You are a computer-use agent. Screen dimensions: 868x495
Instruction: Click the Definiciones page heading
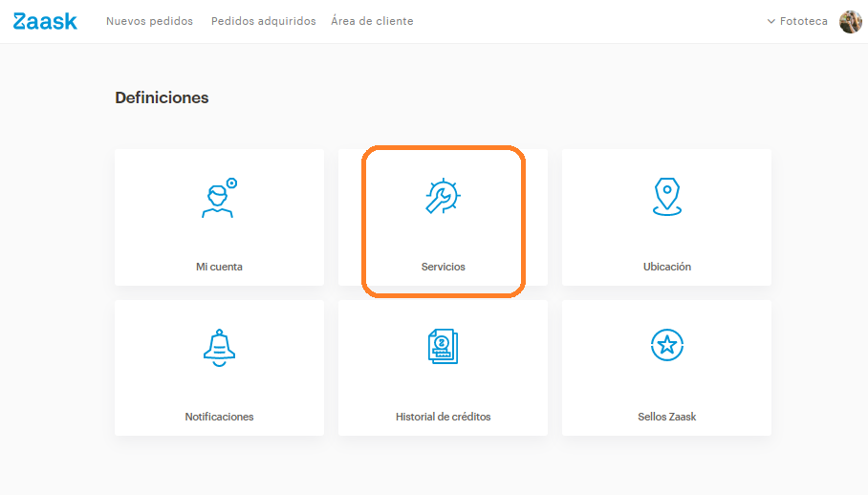162,97
